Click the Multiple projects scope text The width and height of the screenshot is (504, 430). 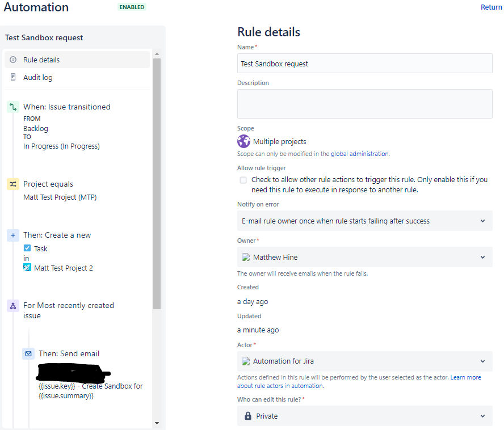pyautogui.click(x=280, y=142)
